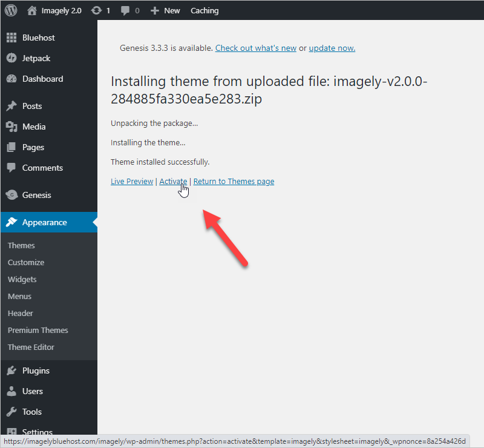Open the Posts menu

32,107
